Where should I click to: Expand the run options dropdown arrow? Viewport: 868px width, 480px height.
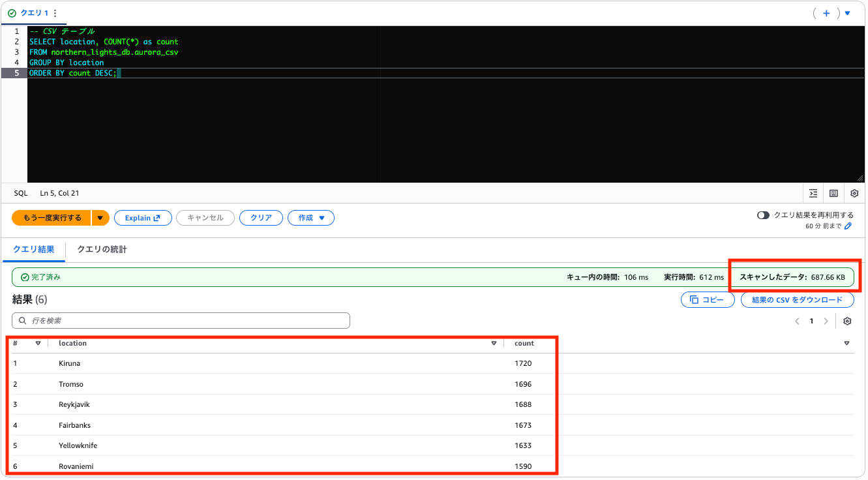tap(100, 218)
